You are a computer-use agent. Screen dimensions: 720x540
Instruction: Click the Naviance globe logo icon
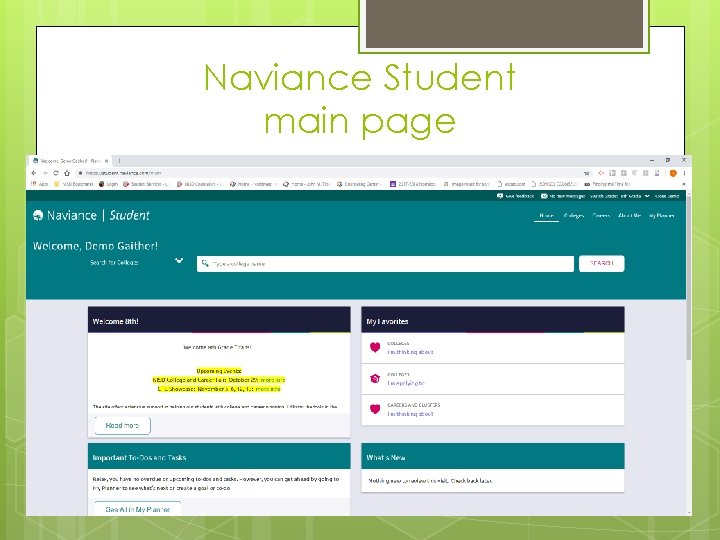pos(38,215)
